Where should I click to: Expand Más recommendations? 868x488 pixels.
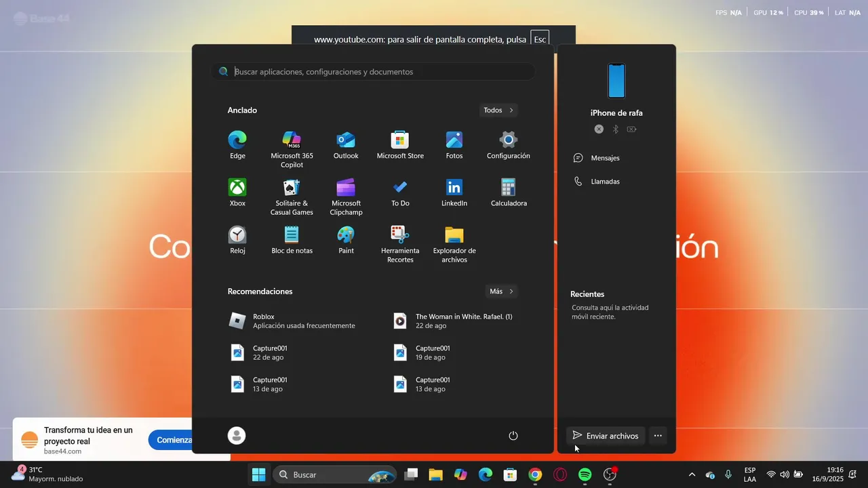pos(502,291)
